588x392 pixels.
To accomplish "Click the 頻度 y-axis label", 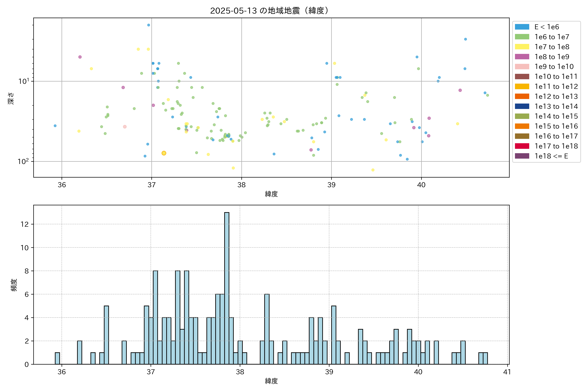I will [14, 285].
